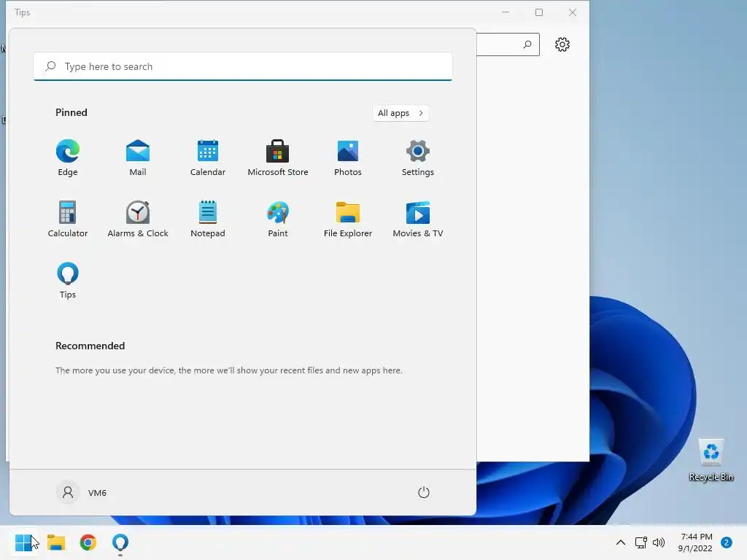Open the notification count badge
This screenshot has height=560, width=747.
726,542
